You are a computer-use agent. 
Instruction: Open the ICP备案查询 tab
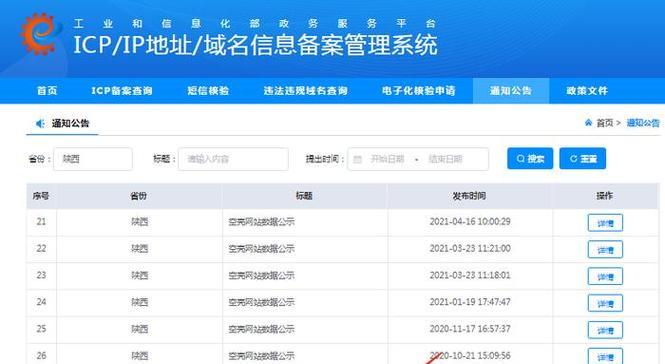click(122, 90)
